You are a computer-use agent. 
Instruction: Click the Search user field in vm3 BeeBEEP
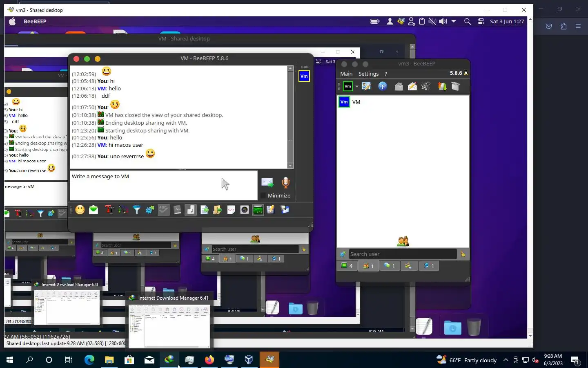click(x=402, y=254)
